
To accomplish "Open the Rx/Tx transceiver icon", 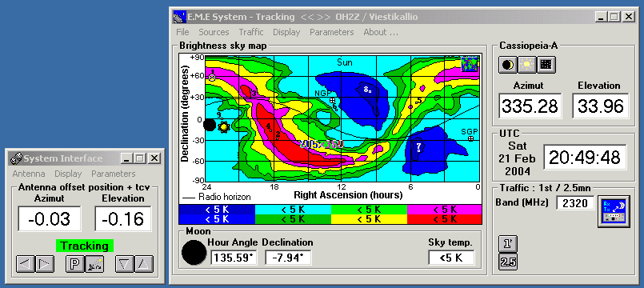I will [x=614, y=211].
